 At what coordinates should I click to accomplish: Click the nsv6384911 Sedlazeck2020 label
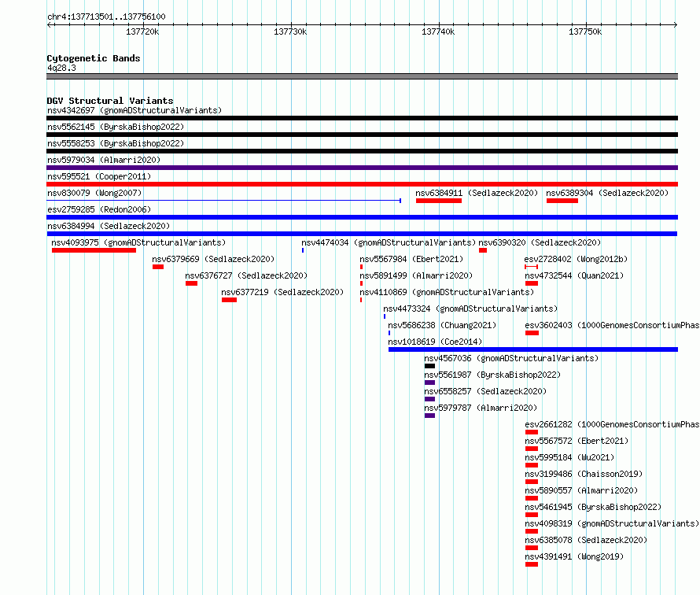pos(477,193)
